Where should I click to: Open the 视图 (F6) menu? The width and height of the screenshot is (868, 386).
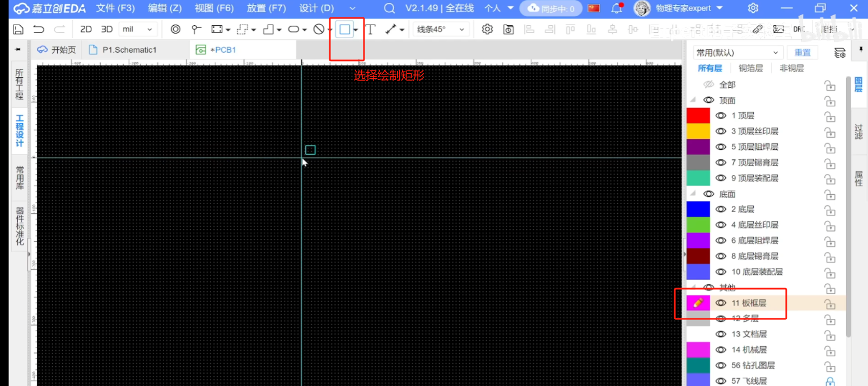pyautogui.click(x=214, y=8)
